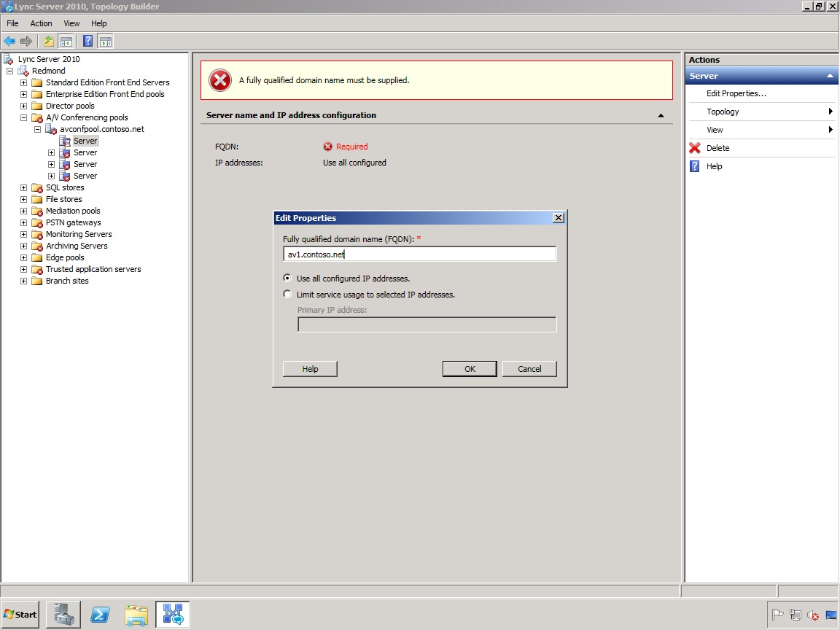Click Cancel in Edit Properties dialog
This screenshot has width=840, height=630.
click(529, 368)
